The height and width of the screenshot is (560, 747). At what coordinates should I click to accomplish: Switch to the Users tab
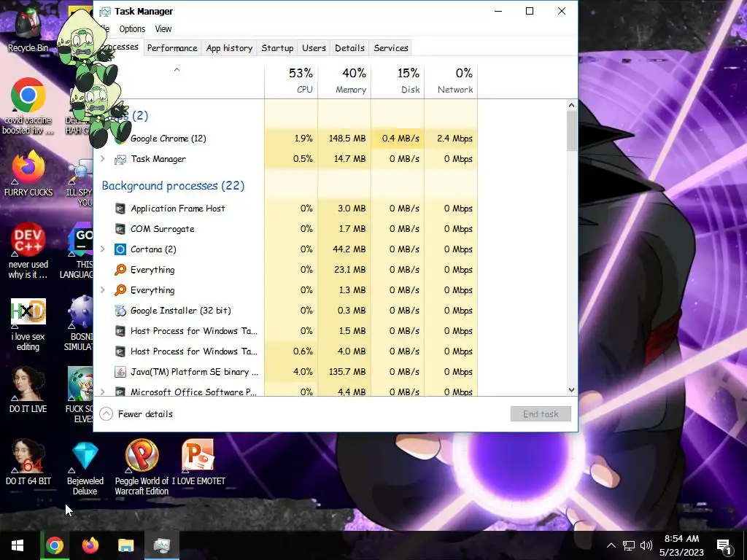314,48
